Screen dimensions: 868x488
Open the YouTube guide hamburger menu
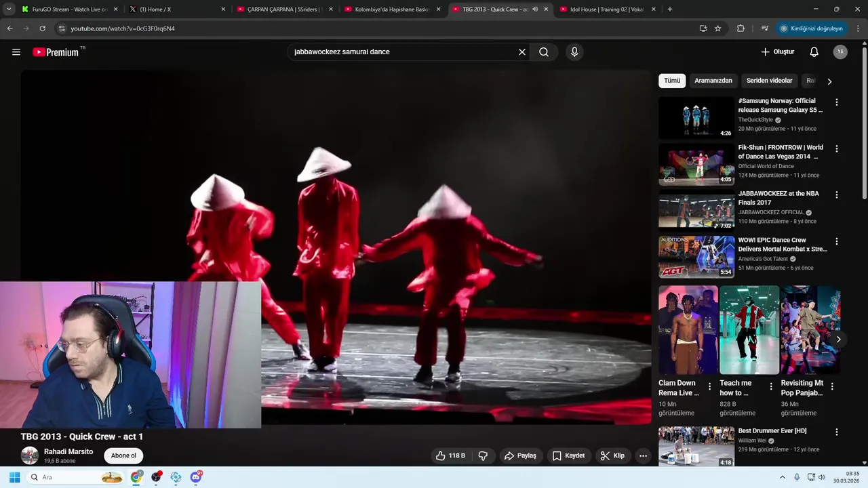click(x=16, y=52)
